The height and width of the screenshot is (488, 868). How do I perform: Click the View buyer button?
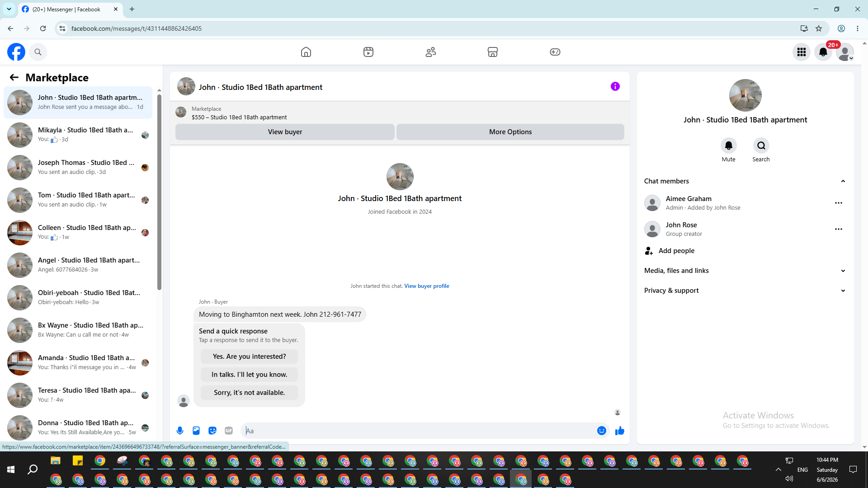coord(285,132)
